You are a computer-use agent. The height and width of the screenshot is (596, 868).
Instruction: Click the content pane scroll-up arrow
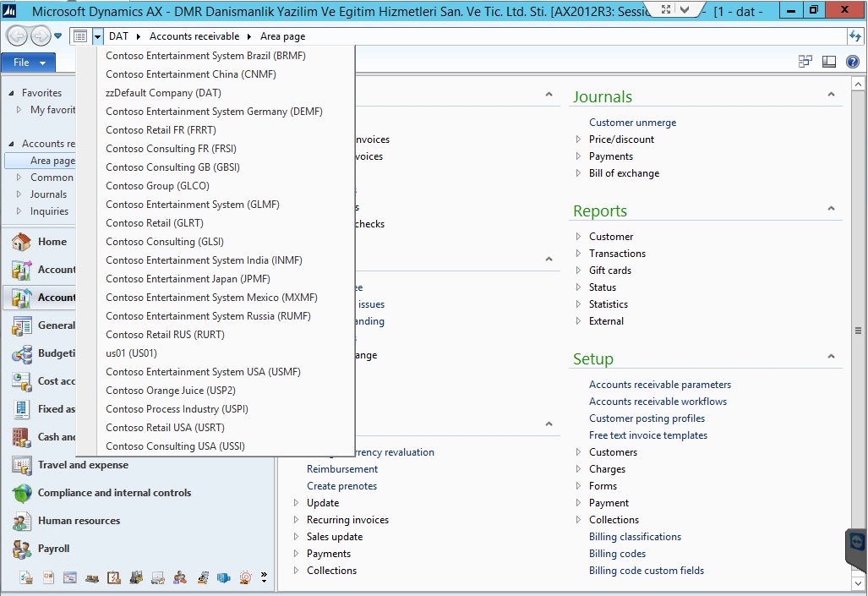[858, 85]
